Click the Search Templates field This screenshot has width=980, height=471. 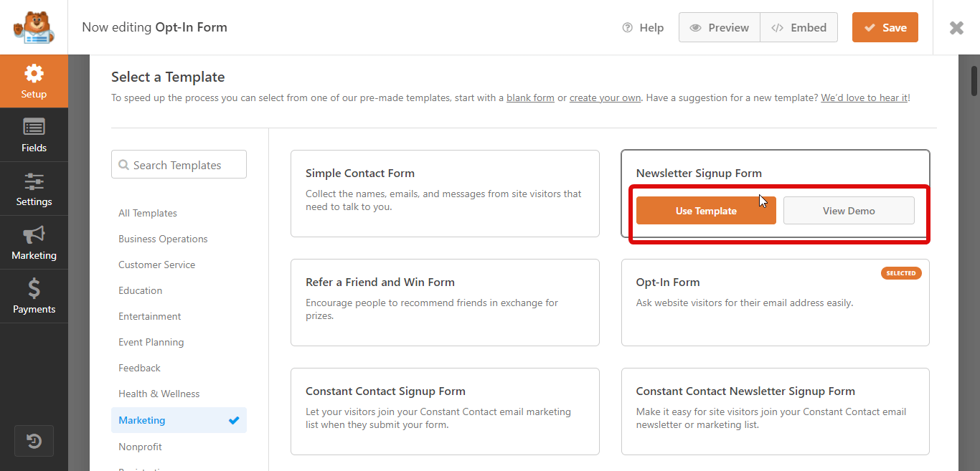[179, 164]
